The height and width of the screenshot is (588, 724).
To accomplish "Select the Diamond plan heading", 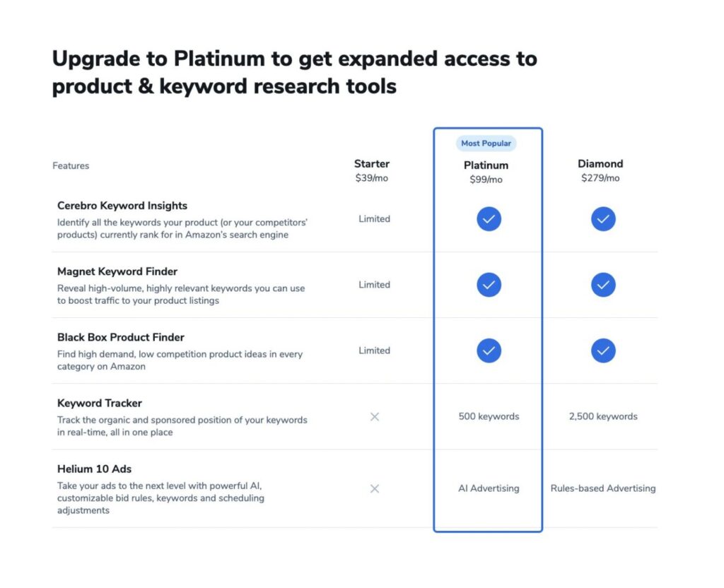I will [x=600, y=164].
